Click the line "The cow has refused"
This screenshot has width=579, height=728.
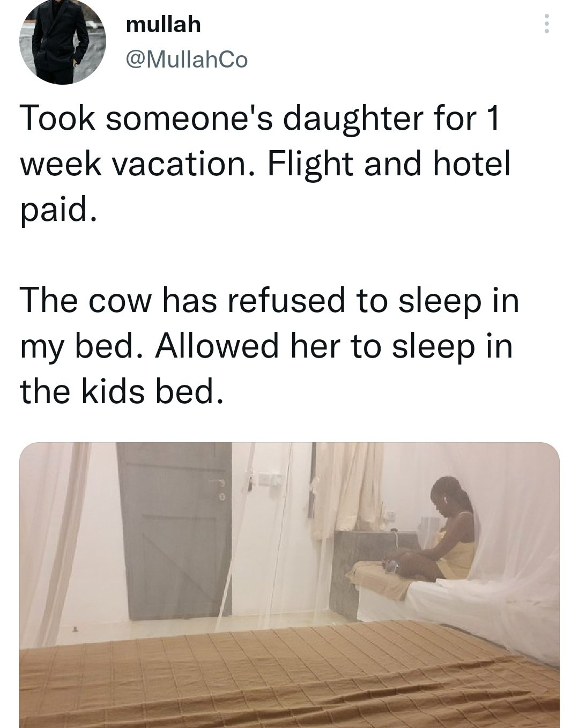(x=269, y=301)
